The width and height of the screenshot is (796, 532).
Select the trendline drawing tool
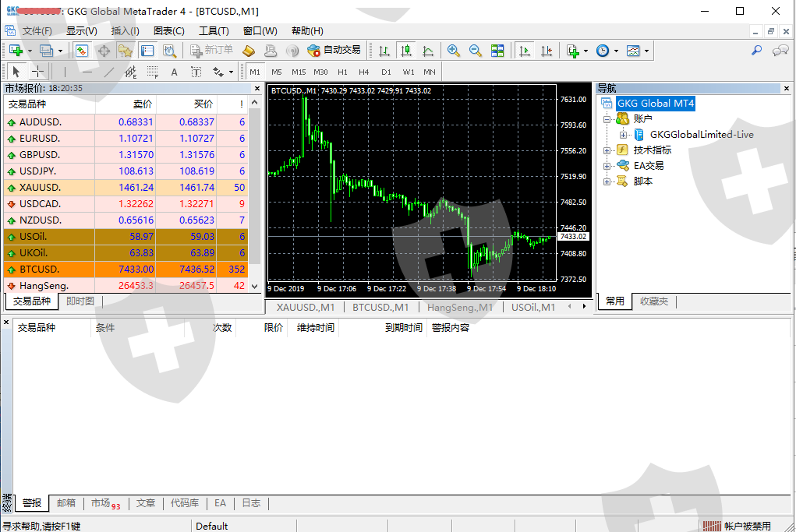pyautogui.click(x=109, y=72)
